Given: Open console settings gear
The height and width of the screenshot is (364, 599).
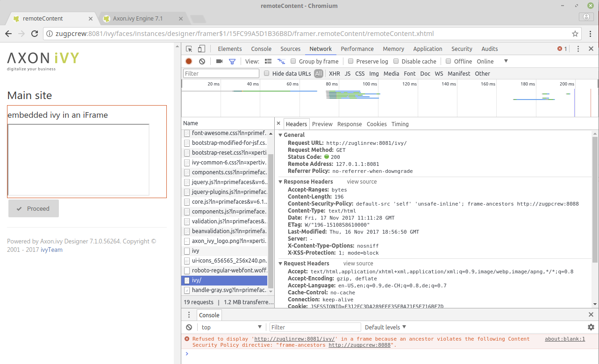Looking at the screenshot, I should point(591,327).
